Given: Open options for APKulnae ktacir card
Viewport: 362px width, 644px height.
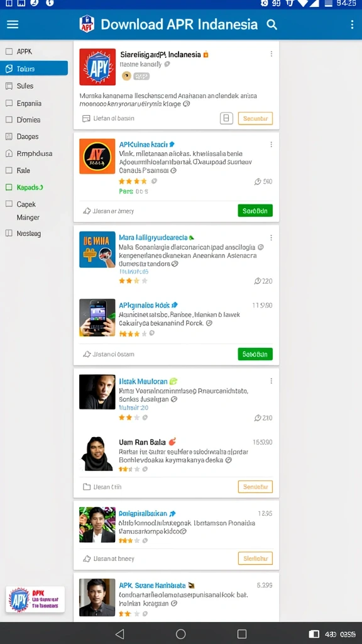Looking at the screenshot, I should tap(271, 145).
